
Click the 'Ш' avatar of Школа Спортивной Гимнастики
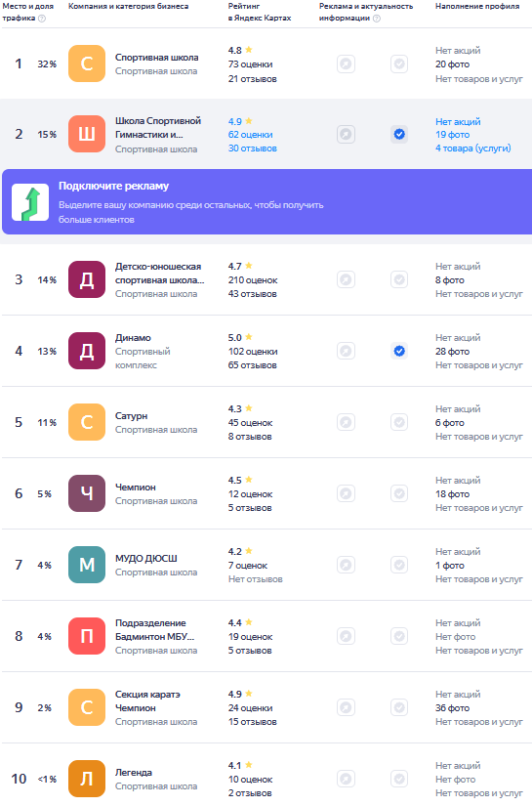click(87, 134)
